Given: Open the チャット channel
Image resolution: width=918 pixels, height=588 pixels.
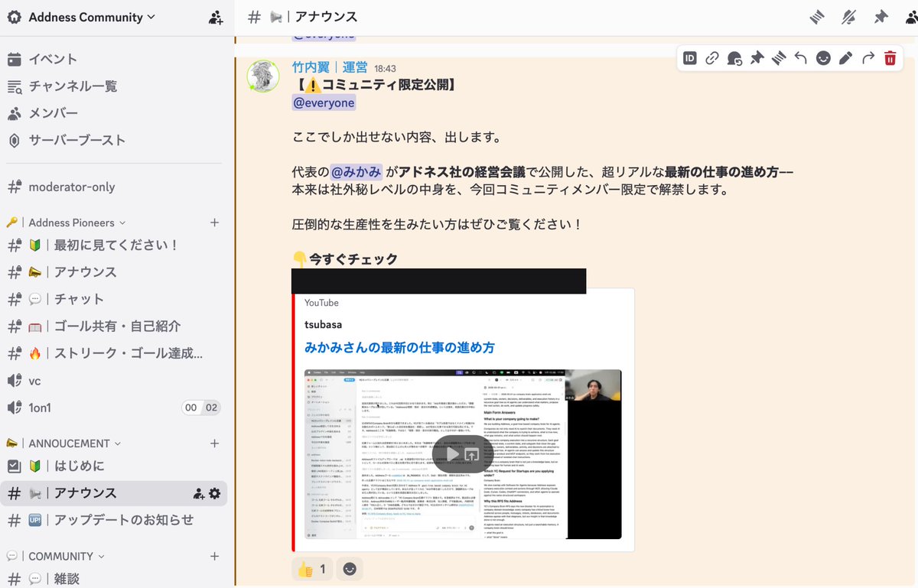Looking at the screenshot, I should click(115, 299).
